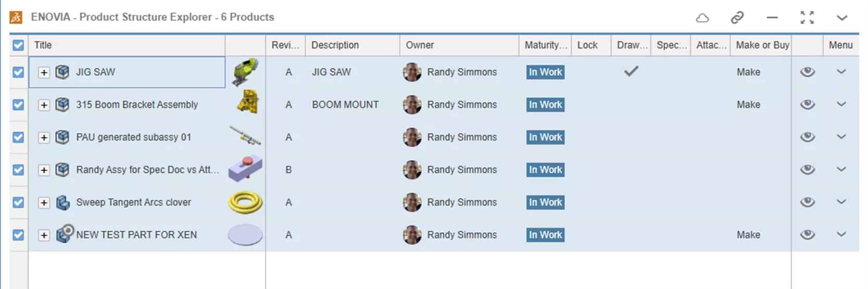Click the yellow ring thumbnail for Sweep Tangent Arcs
The width and height of the screenshot is (868, 289).
245,203
